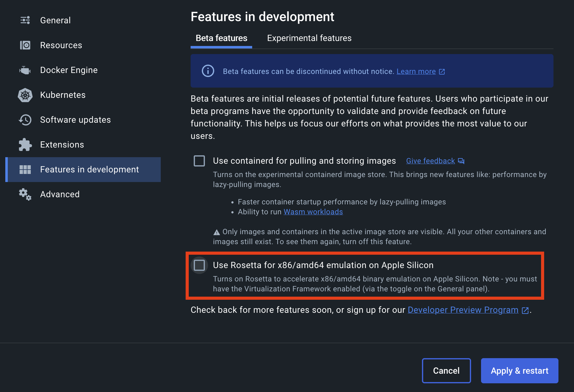Click the 'Use Rosetta for x86/amd64 emulation on Apple Silicon' label
Viewport: 574px width, 392px height.
[x=323, y=265]
